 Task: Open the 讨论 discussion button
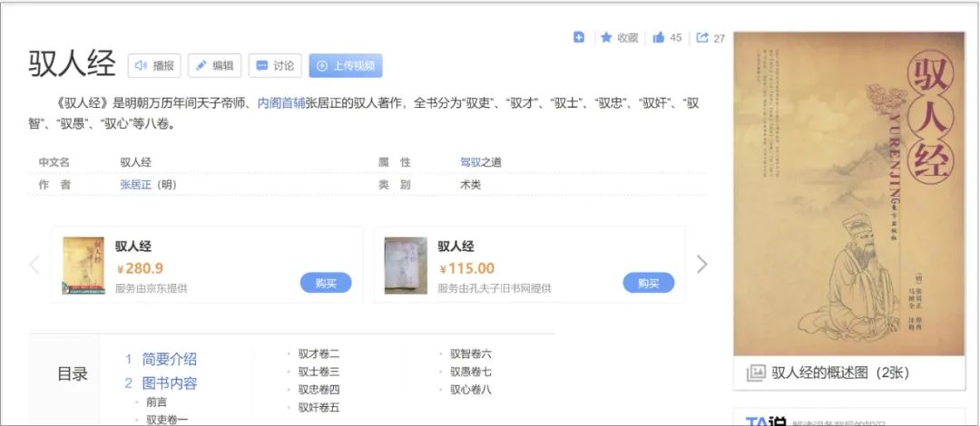coord(275,65)
